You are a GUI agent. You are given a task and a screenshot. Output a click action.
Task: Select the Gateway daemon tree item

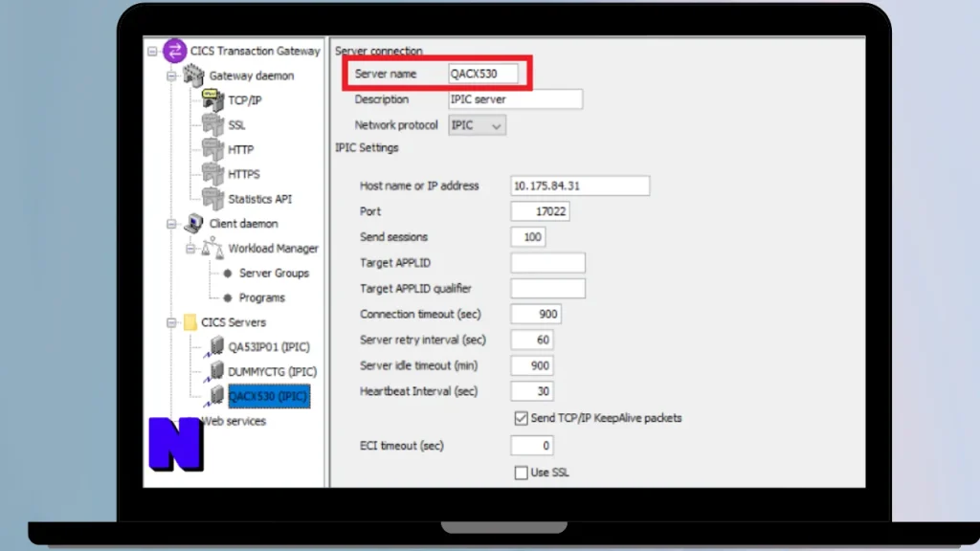(252, 76)
